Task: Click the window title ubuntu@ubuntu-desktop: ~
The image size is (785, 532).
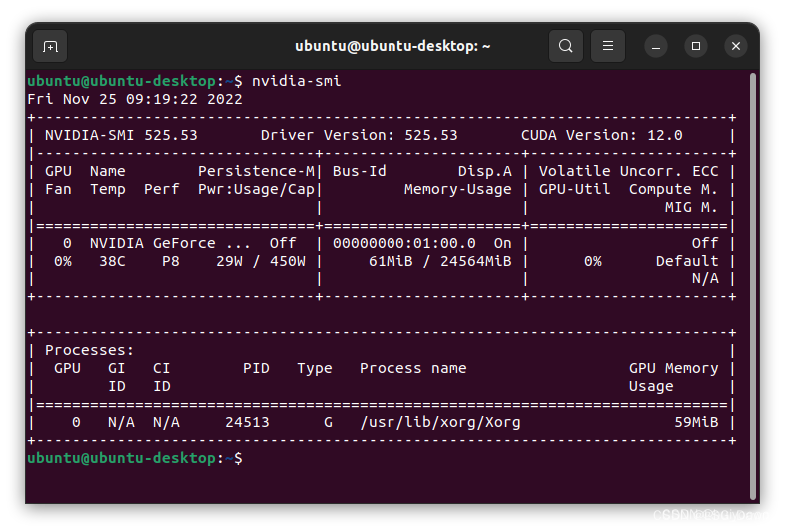Action: pos(392,46)
